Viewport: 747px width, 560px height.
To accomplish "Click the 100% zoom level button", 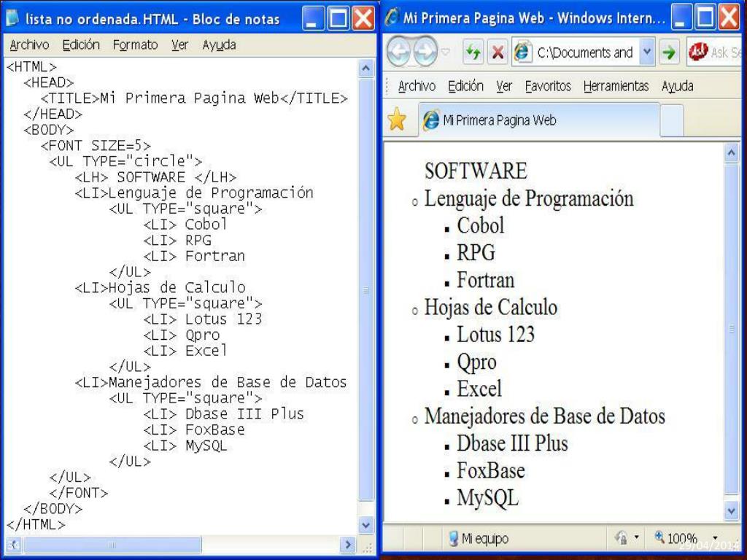I will [676, 538].
